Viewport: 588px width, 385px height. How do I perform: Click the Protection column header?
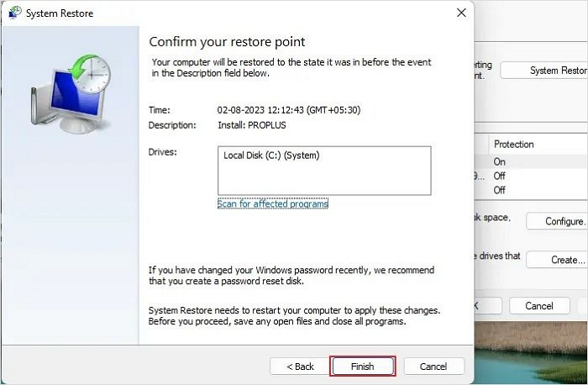tap(514, 144)
